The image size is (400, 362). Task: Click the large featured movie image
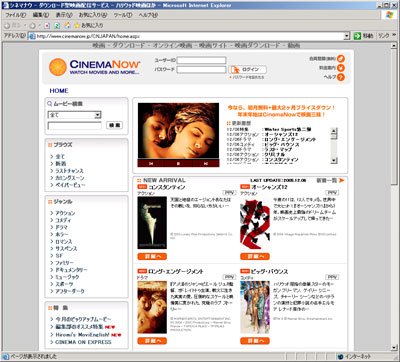(179, 131)
